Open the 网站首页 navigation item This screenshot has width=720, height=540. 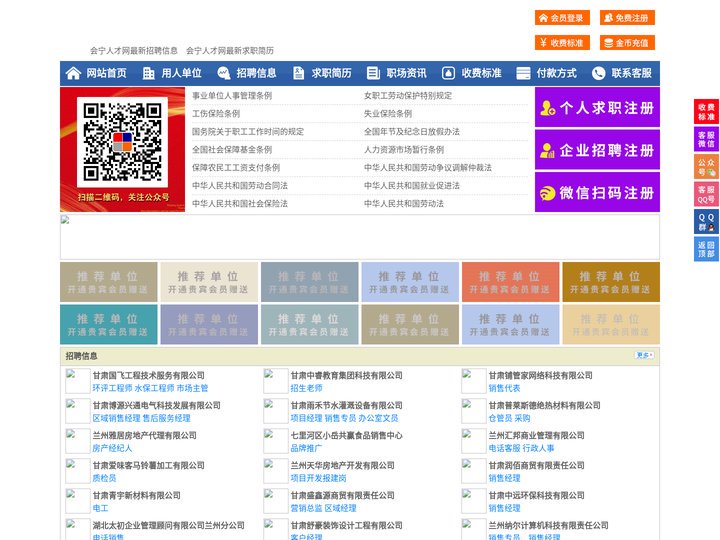[x=107, y=73]
